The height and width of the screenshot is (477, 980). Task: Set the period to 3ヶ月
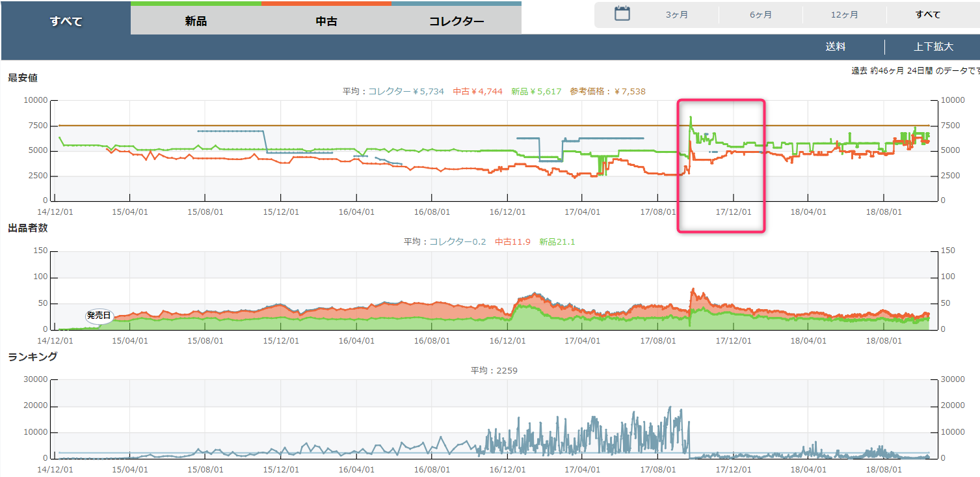[676, 14]
